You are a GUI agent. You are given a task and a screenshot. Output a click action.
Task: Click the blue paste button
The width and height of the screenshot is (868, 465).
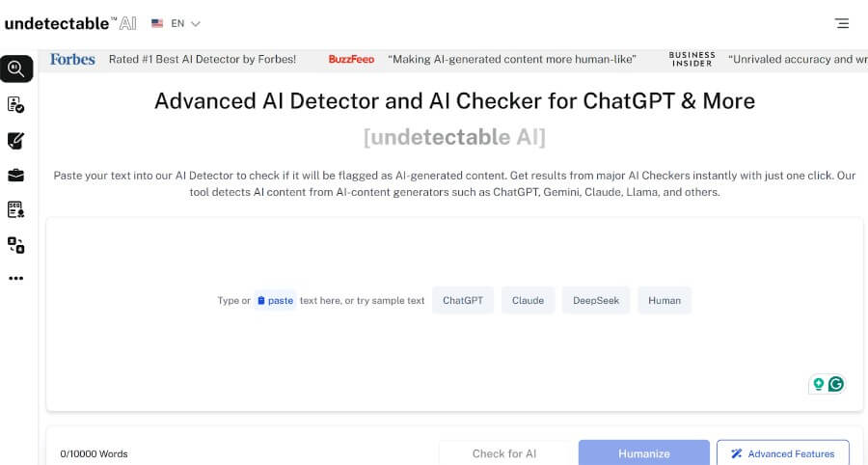[x=275, y=301]
